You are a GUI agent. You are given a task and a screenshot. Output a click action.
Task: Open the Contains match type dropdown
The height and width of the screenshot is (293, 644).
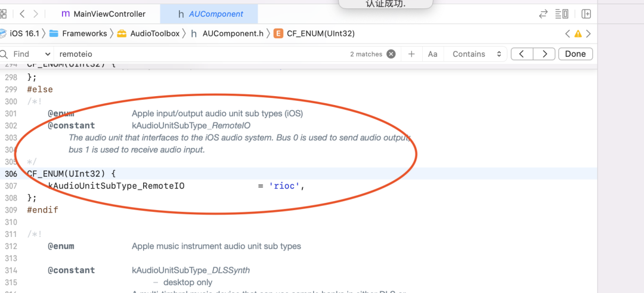(x=476, y=54)
